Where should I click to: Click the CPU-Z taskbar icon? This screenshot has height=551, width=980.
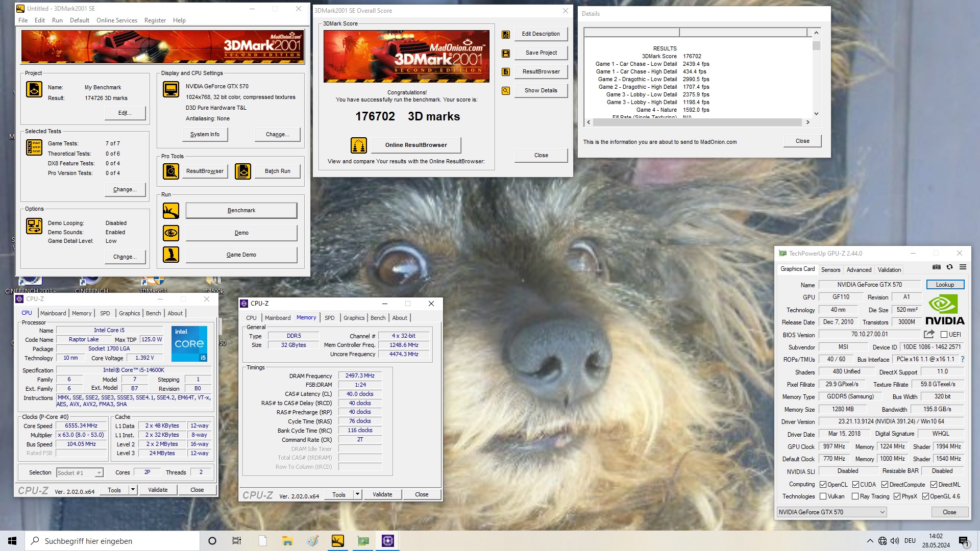pos(388,541)
